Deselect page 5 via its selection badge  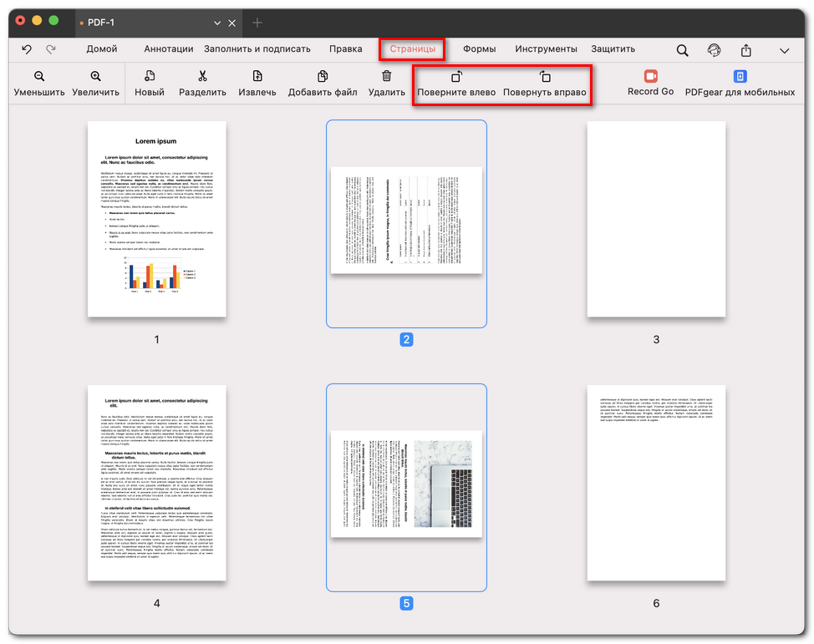(x=406, y=602)
